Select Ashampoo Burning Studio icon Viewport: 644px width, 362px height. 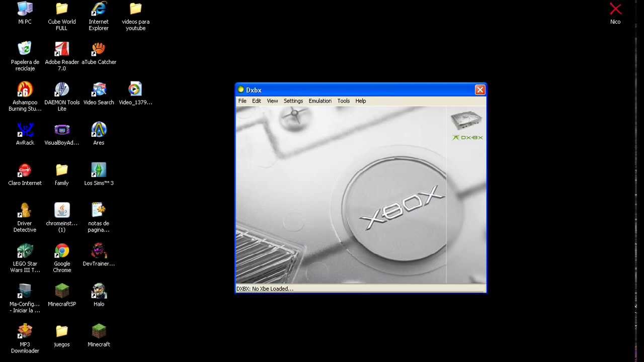click(25, 97)
